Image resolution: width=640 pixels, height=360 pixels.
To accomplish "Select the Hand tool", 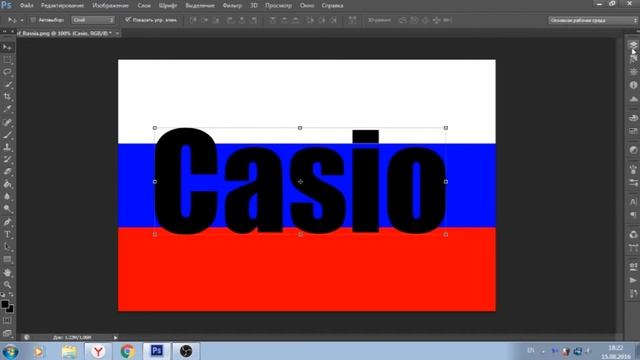I will point(7,272).
